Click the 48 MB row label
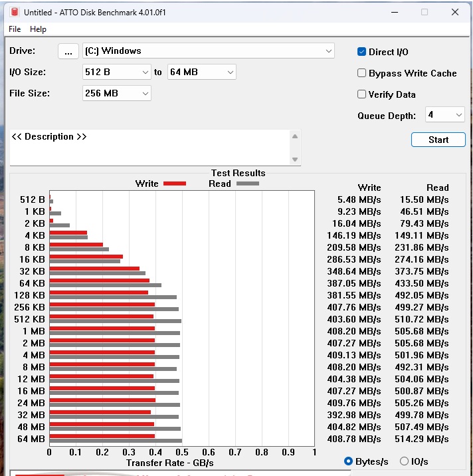 coord(31,427)
